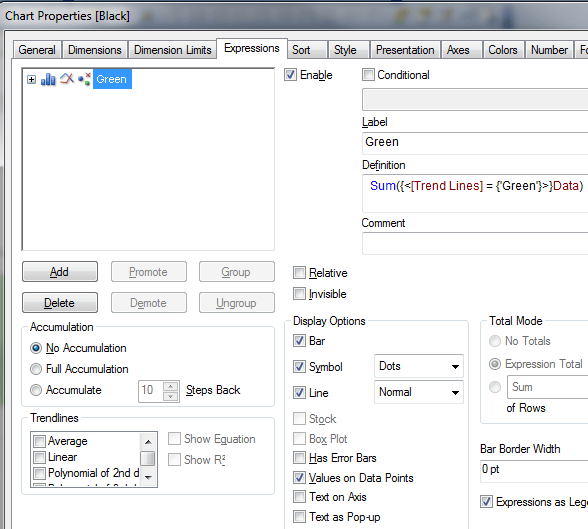Click the Delete expression button
This screenshot has height=529, width=588.
click(60, 303)
